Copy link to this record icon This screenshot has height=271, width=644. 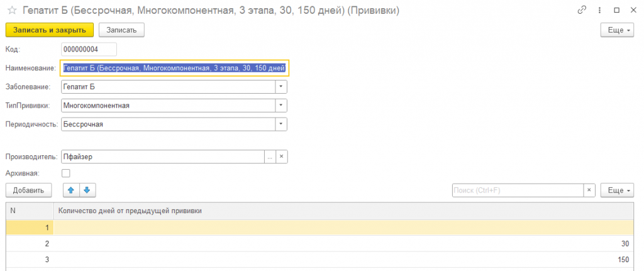click(x=582, y=10)
